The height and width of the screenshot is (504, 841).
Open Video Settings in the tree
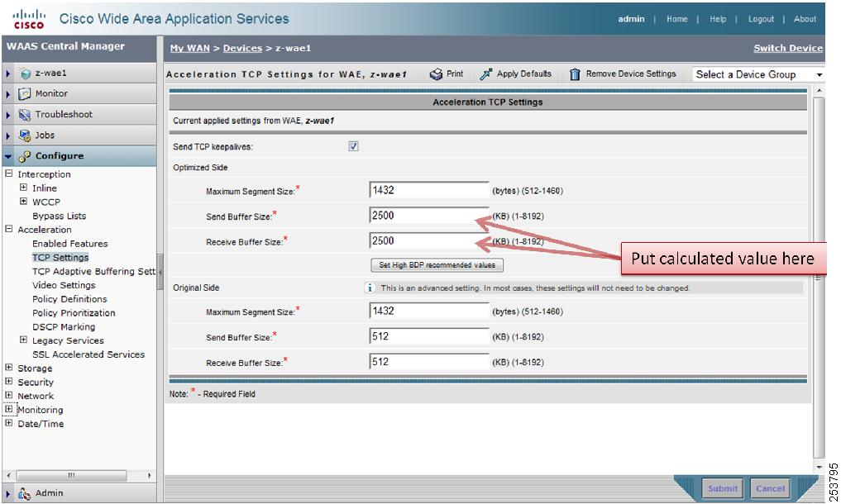pyautogui.click(x=64, y=286)
